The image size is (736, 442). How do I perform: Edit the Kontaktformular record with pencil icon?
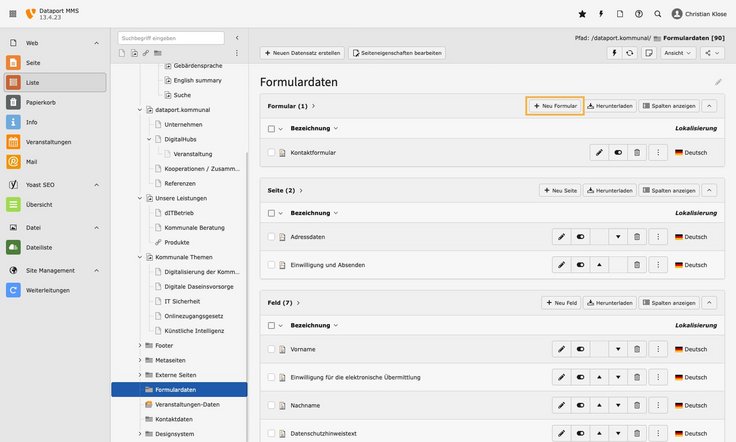pos(598,153)
